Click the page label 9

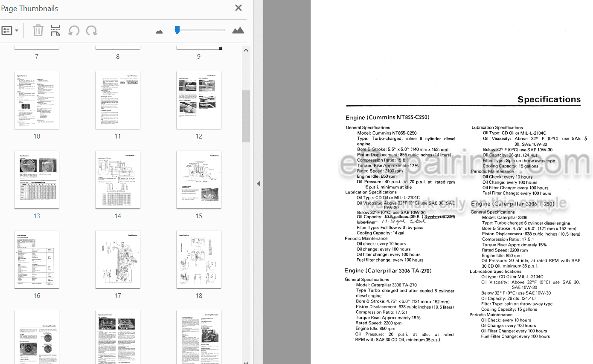(x=199, y=56)
